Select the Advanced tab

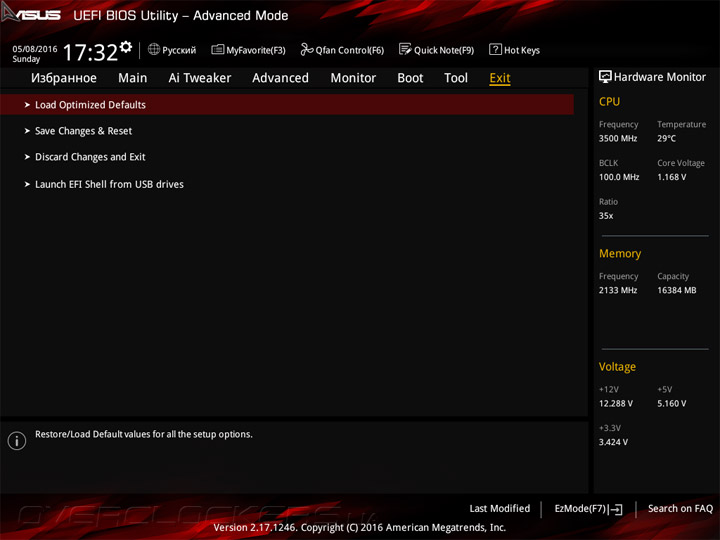281,78
